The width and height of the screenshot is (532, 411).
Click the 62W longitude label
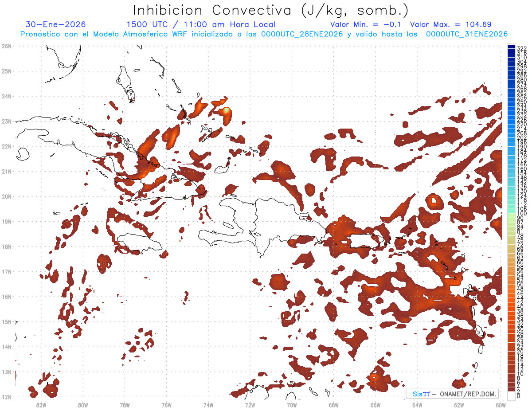(459, 405)
